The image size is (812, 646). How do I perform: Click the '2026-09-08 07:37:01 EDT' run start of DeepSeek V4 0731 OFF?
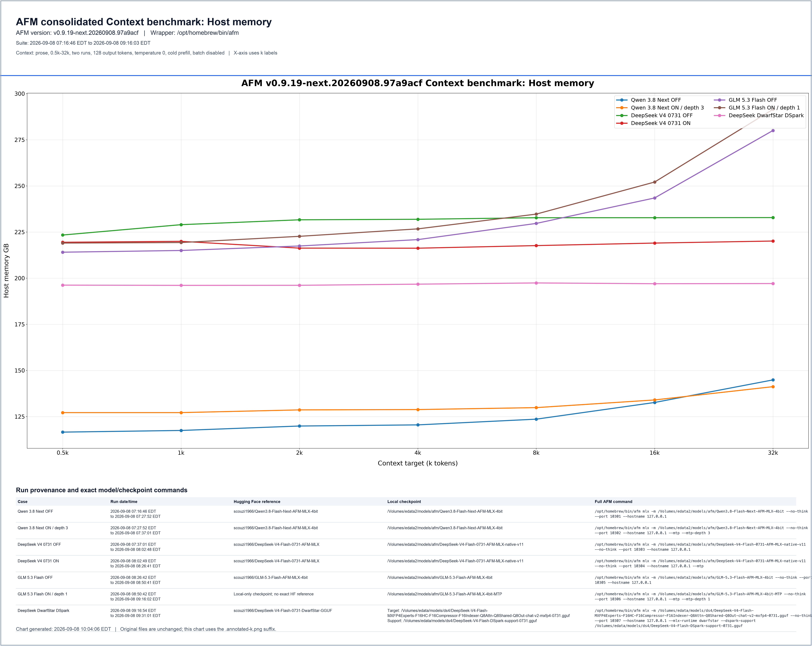133,545
